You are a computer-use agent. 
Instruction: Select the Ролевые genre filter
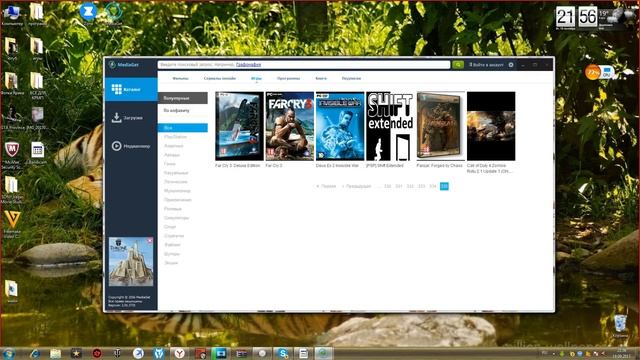(x=173, y=209)
